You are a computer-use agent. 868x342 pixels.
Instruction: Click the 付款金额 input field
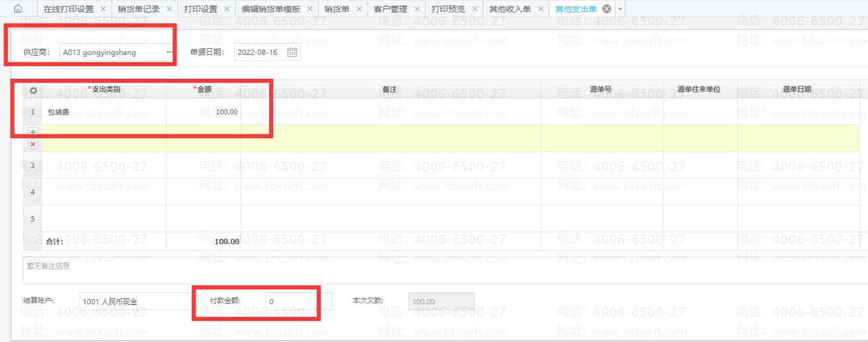click(297, 302)
